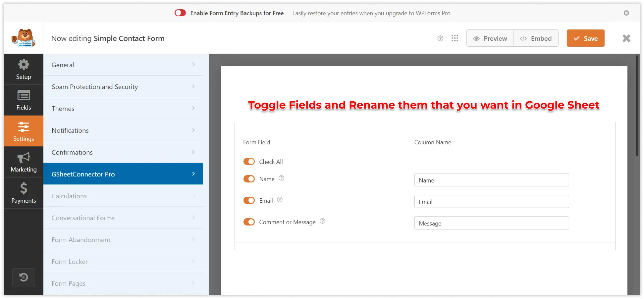Expand the Spam Protection and Security section
The width and height of the screenshot is (644, 299).
(193, 86)
